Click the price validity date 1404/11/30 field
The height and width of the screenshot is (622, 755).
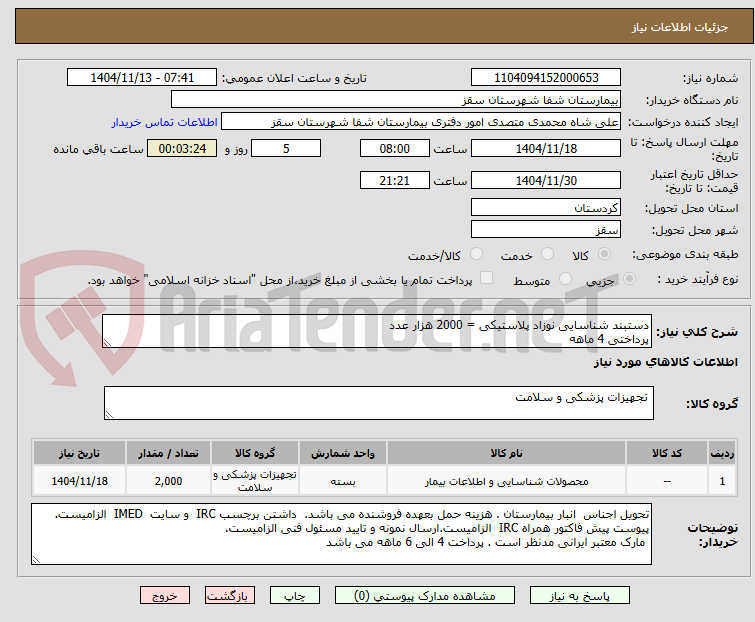(x=546, y=180)
